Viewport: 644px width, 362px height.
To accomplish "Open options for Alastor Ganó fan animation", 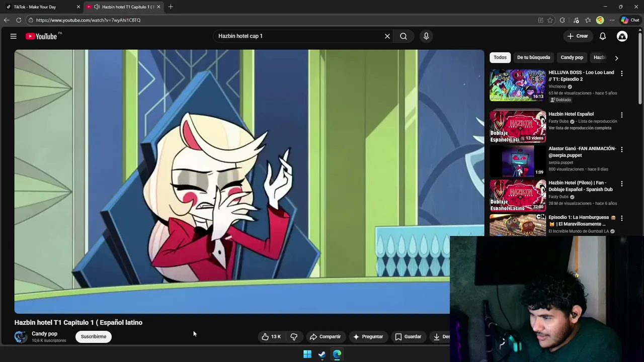I will click(x=622, y=150).
